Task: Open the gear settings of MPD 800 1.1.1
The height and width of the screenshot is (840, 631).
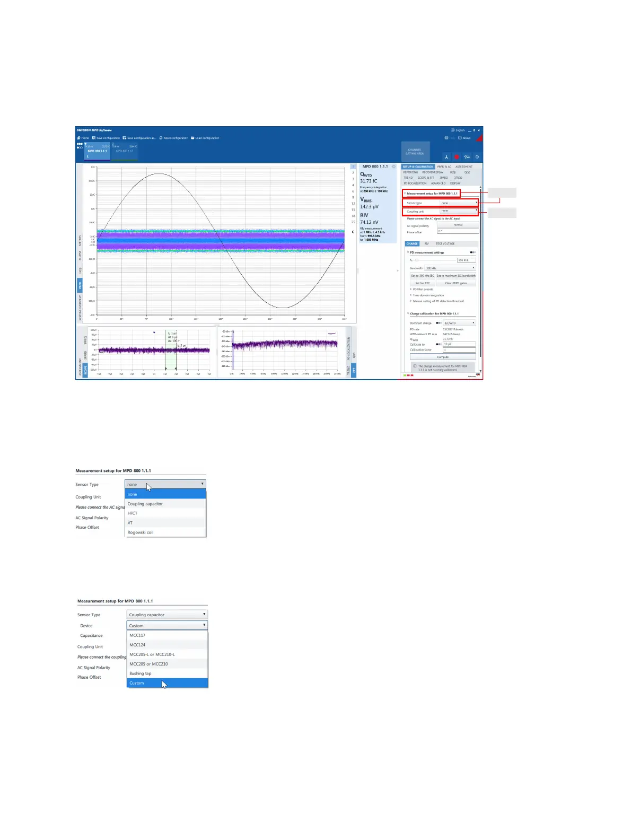Action: pyautogui.click(x=393, y=167)
